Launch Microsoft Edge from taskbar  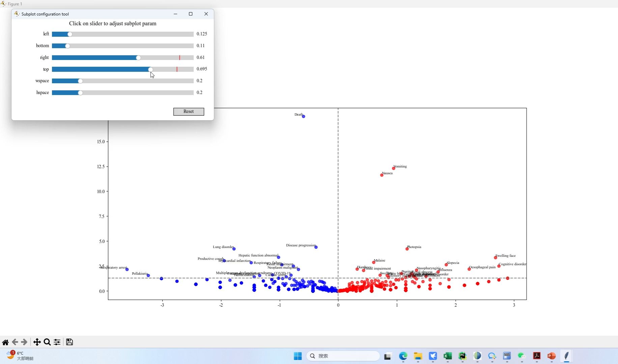click(x=403, y=356)
